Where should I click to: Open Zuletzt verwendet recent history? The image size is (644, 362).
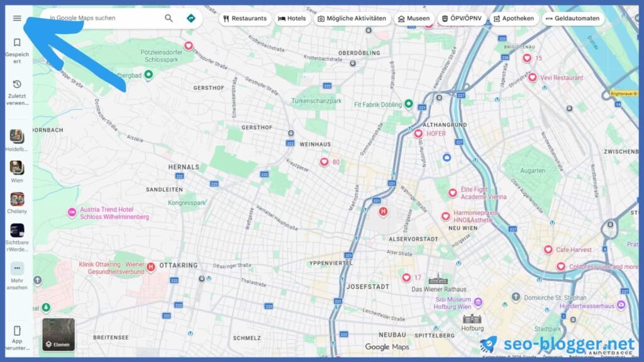pyautogui.click(x=17, y=92)
